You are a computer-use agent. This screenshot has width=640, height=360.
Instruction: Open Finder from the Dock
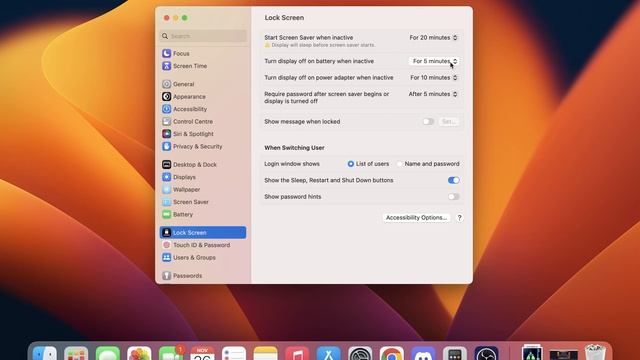44,353
